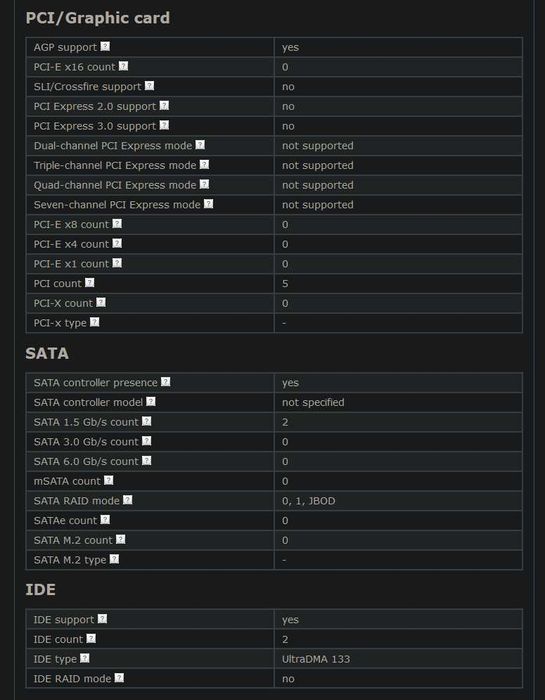
Task: Click help icon beside SATA M.2 type
Action: (x=114, y=559)
